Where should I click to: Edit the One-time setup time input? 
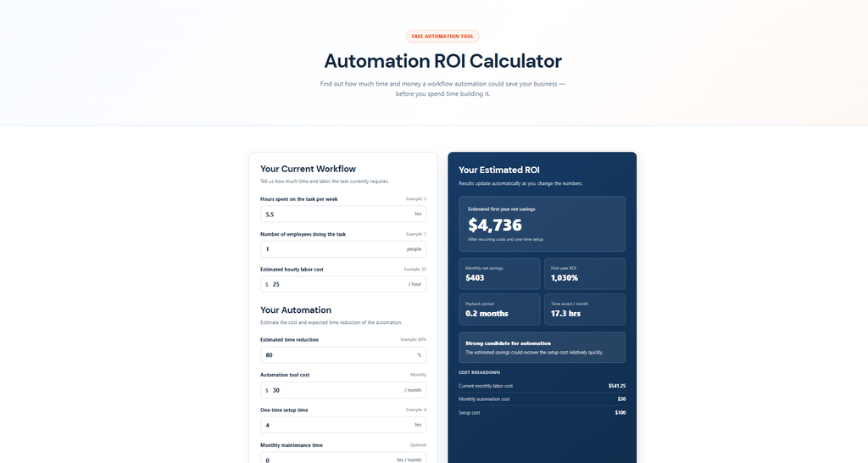click(x=343, y=426)
